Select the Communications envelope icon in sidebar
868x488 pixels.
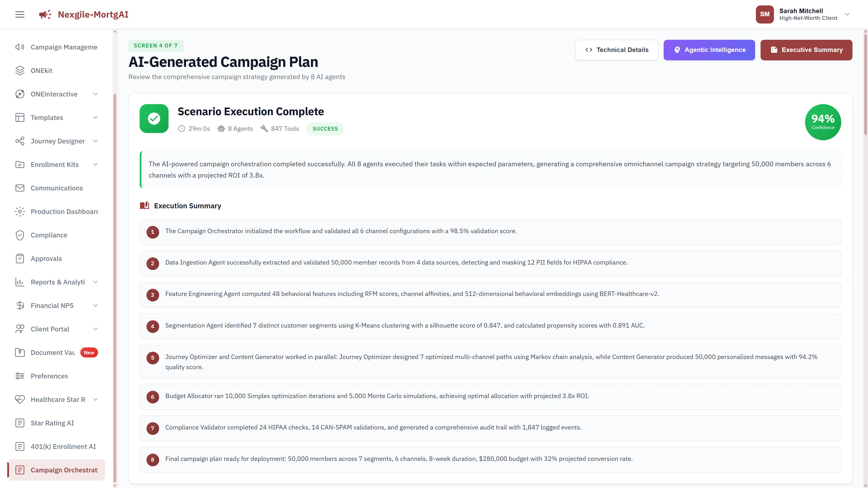point(19,188)
